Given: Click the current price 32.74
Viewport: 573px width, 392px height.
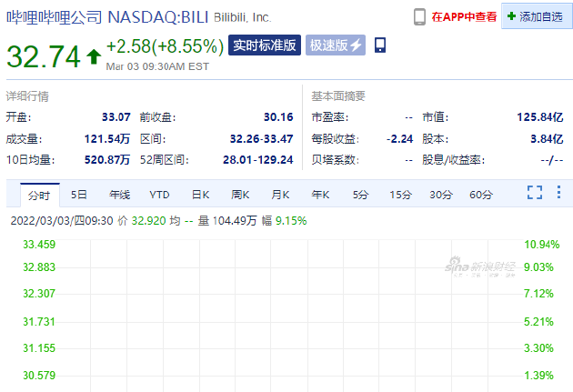Looking at the screenshot, I should tap(44, 56).
